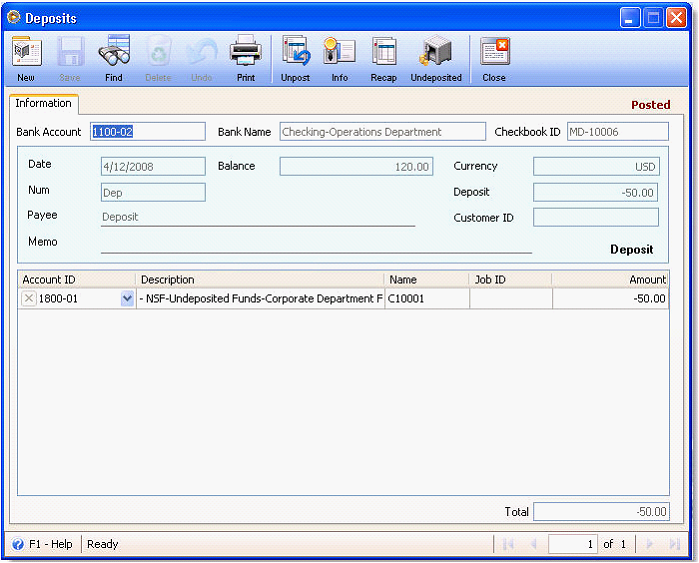
Task: Go to the last record arrow
Action: click(674, 544)
